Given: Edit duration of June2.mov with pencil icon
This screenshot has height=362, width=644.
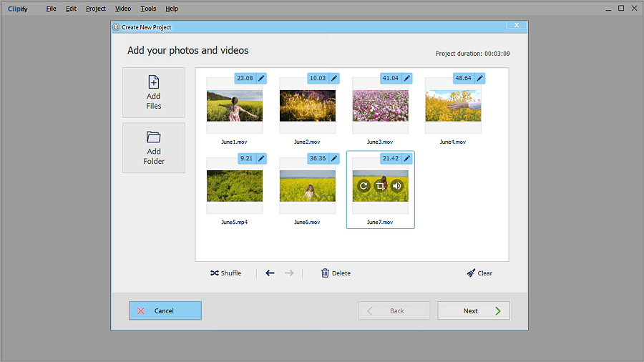Looking at the screenshot, I should [x=334, y=78].
